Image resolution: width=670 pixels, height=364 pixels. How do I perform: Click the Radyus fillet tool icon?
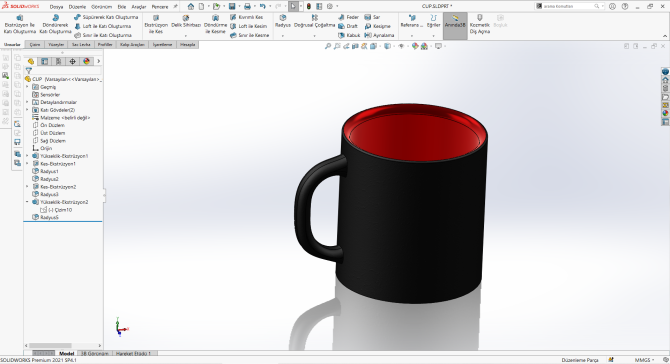coord(283,18)
